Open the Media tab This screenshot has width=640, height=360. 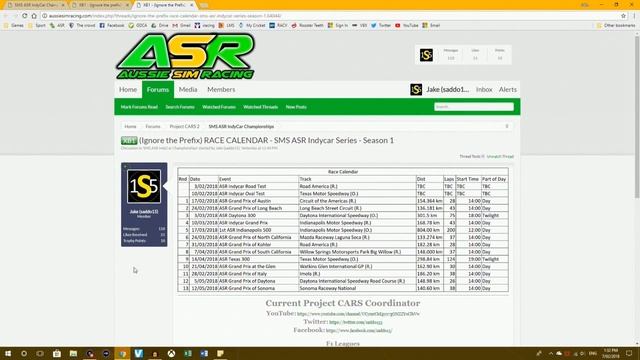point(188,89)
